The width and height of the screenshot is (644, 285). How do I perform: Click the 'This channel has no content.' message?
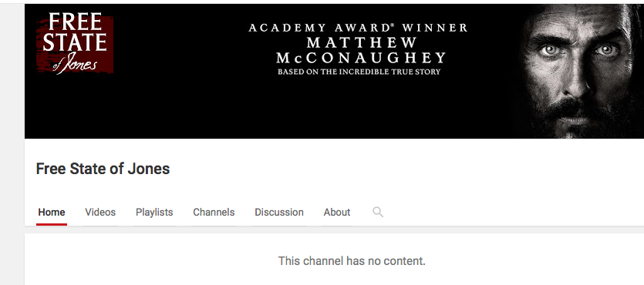click(352, 261)
